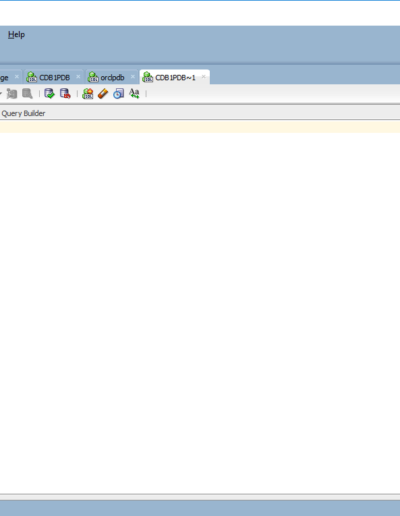Click the greyed Explain Plan icon
This screenshot has height=516, width=400.
(12, 94)
